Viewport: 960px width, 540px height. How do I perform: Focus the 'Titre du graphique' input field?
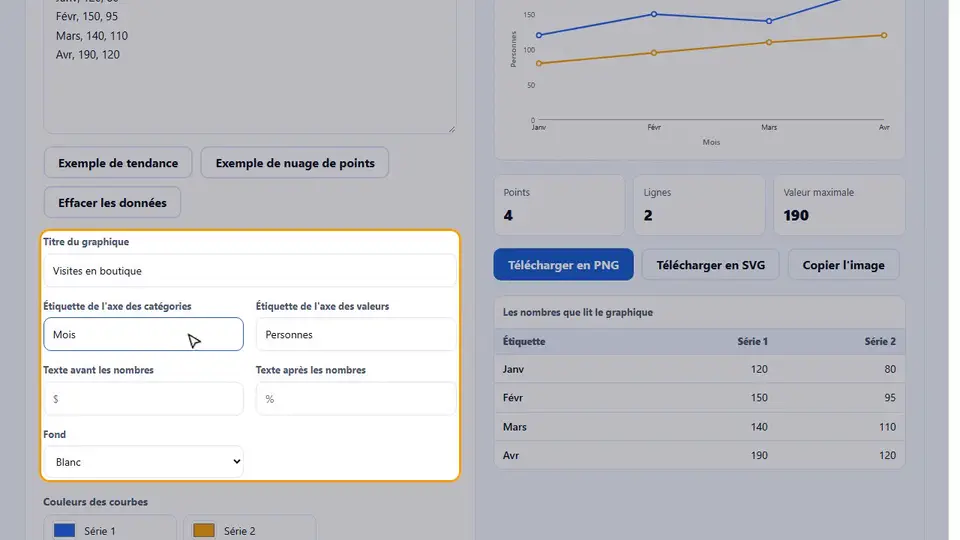click(x=250, y=271)
